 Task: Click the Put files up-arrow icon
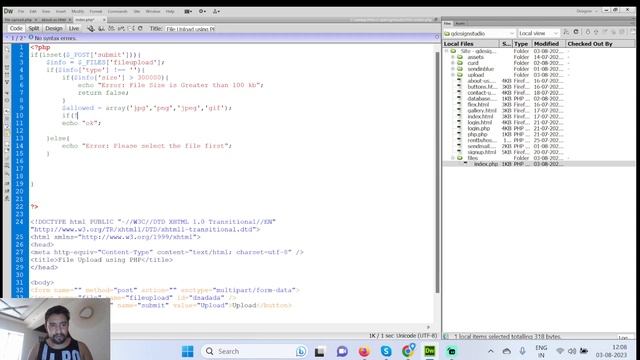pos(596,32)
